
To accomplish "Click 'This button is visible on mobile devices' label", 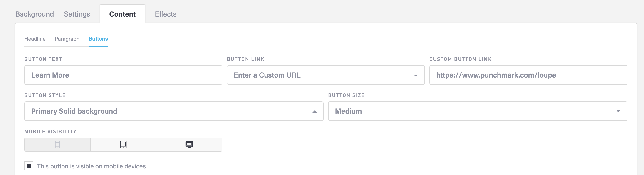I will (x=91, y=166).
